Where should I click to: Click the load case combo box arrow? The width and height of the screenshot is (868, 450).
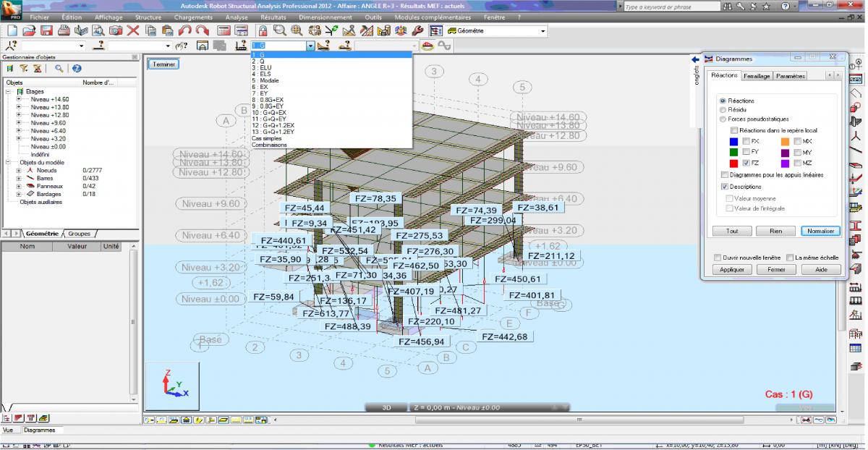(311, 46)
